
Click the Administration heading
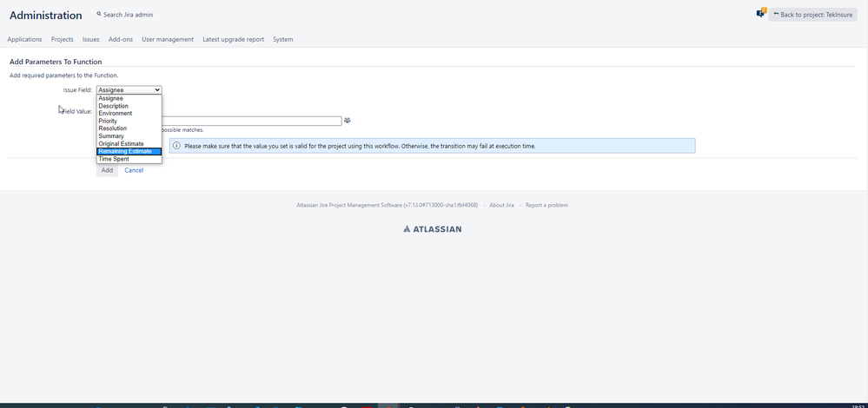pyautogui.click(x=46, y=16)
